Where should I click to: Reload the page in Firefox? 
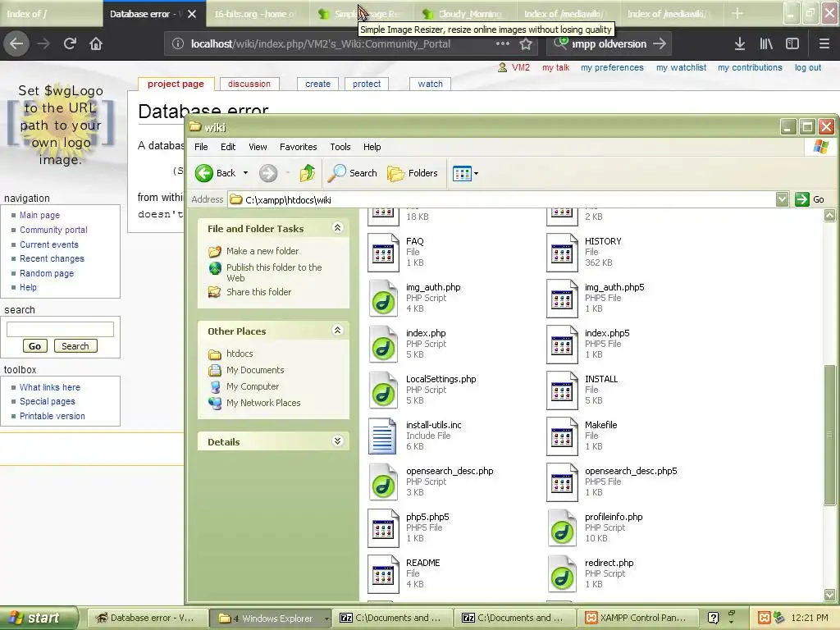pos(70,43)
